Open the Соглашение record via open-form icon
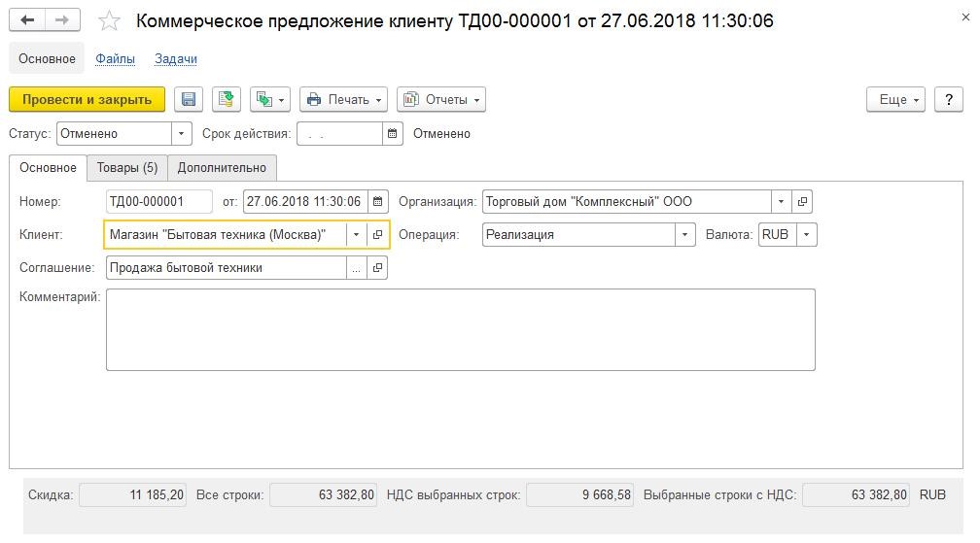Image resolution: width=980 pixels, height=543 pixels. 377,268
